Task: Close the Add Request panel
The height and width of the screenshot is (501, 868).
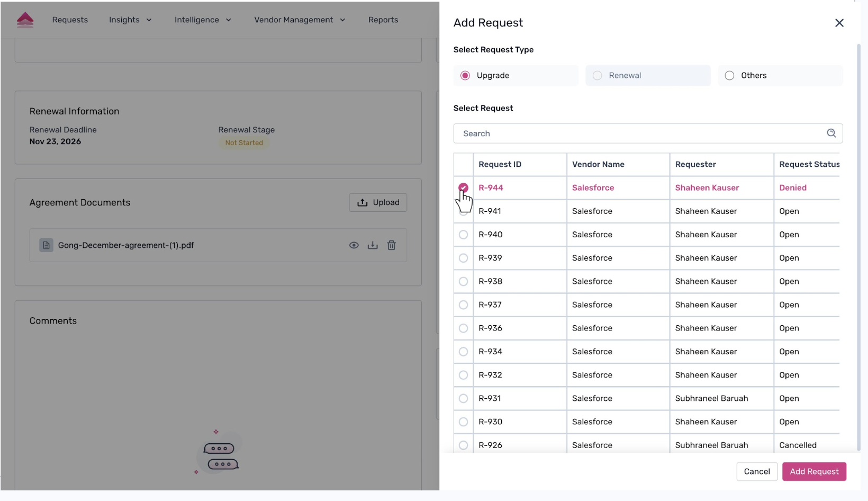Action: point(839,23)
